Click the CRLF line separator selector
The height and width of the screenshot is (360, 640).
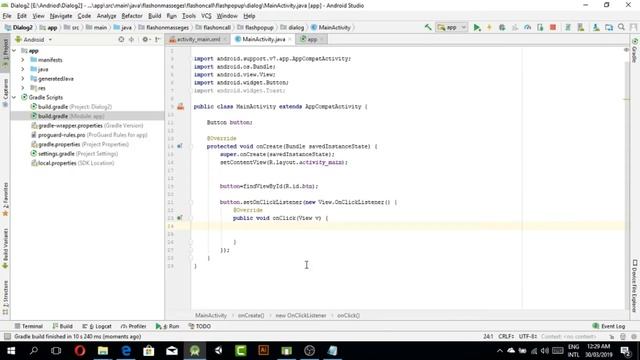click(506, 337)
